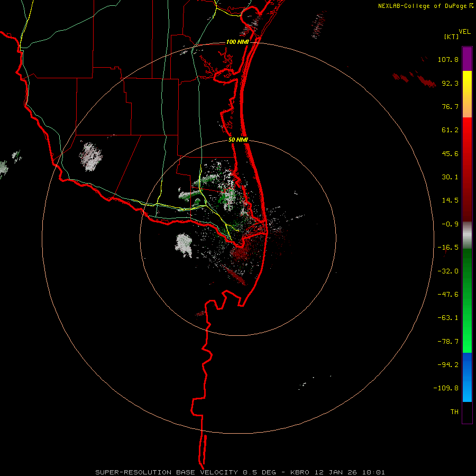Click the blue segment of the color bar
This screenshot has height=476, width=476.
click(x=467, y=377)
